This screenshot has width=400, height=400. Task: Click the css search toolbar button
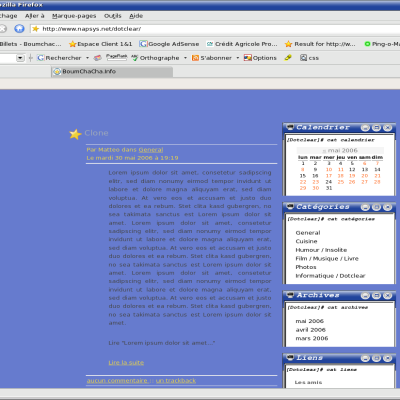pyautogui.click(x=309, y=58)
